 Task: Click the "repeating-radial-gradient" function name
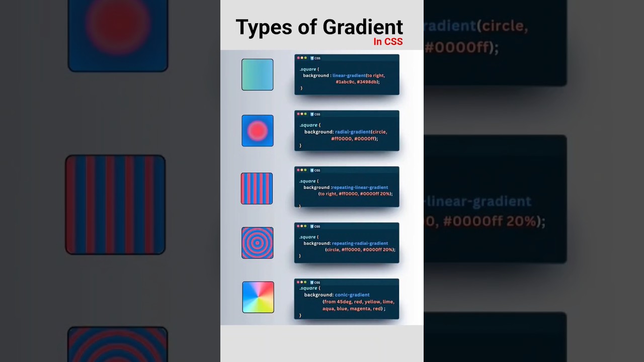360,243
